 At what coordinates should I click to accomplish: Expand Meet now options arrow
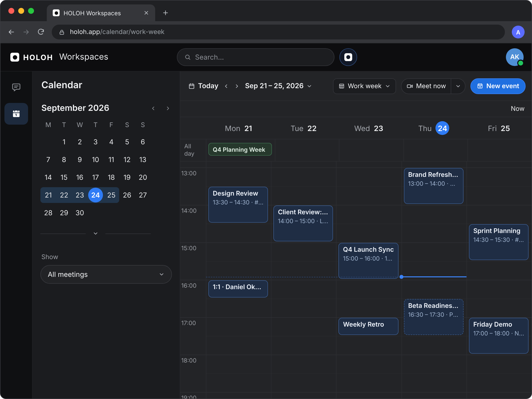click(458, 86)
